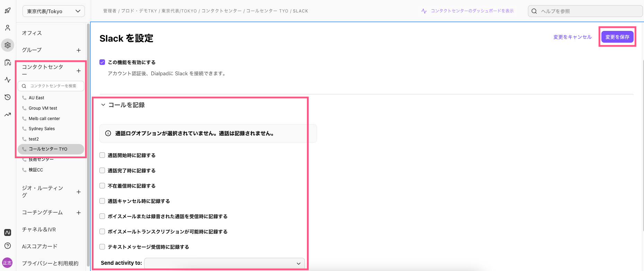
Task: Open コンタクトセンター sidebar section
Action: (x=43, y=70)
